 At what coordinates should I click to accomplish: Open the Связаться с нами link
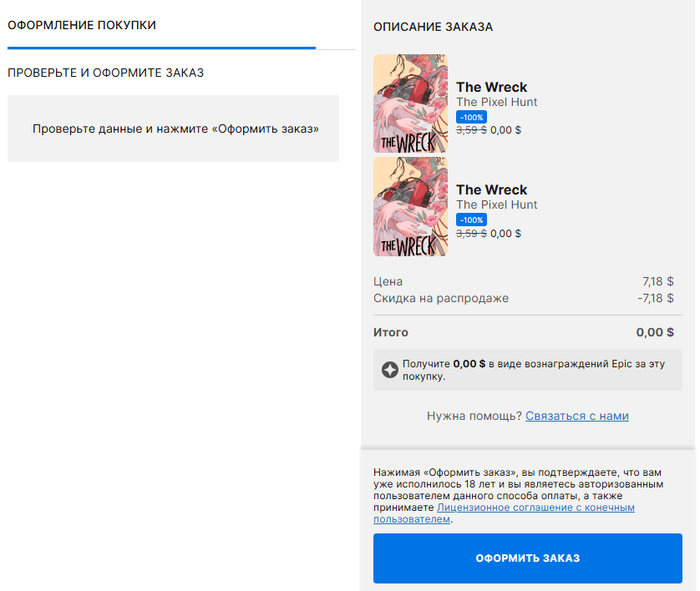[577, 416]
